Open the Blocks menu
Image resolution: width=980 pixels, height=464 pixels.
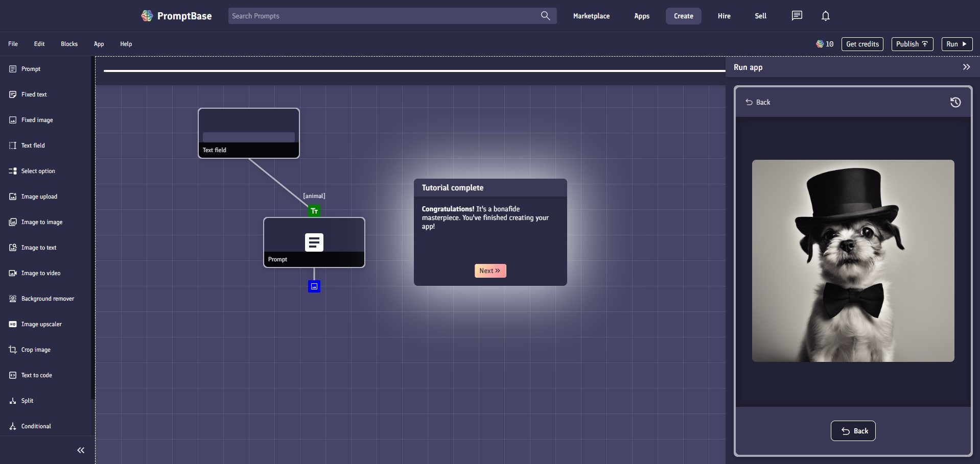tap(69, 44)
